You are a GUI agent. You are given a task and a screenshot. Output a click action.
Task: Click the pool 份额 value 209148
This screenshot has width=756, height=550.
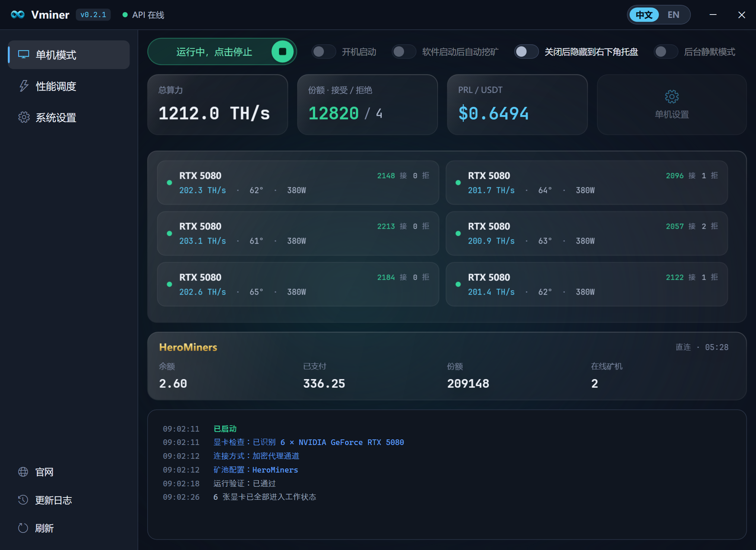point(468,384)
